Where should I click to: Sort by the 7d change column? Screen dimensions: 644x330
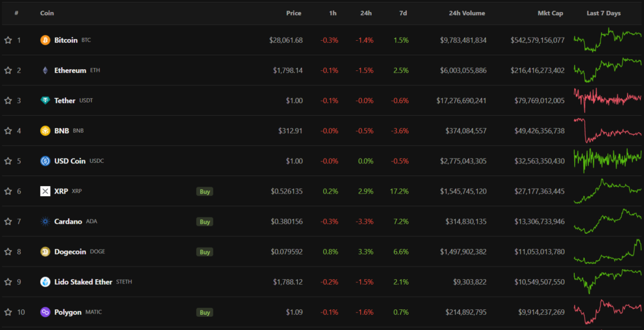(403, 13)
